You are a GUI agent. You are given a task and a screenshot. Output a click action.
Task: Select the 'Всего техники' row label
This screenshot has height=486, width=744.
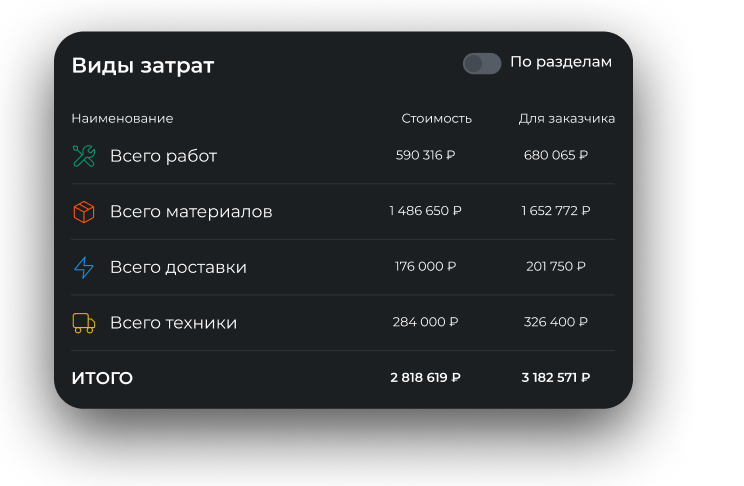tap(173, 323)
